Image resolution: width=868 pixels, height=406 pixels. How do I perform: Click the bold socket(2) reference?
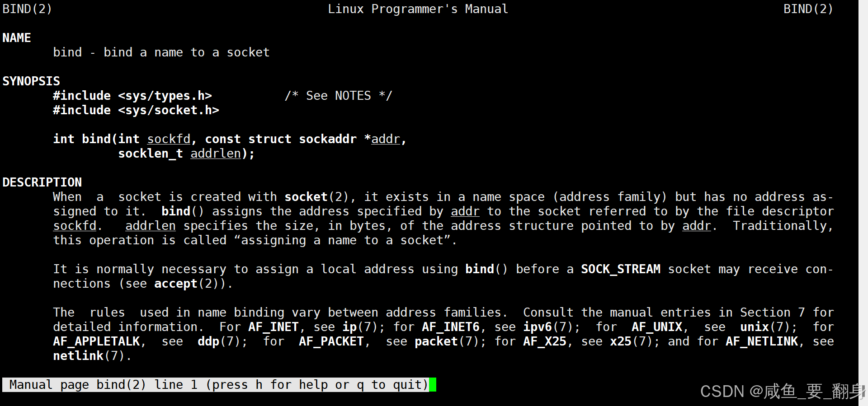coord(317,197)
